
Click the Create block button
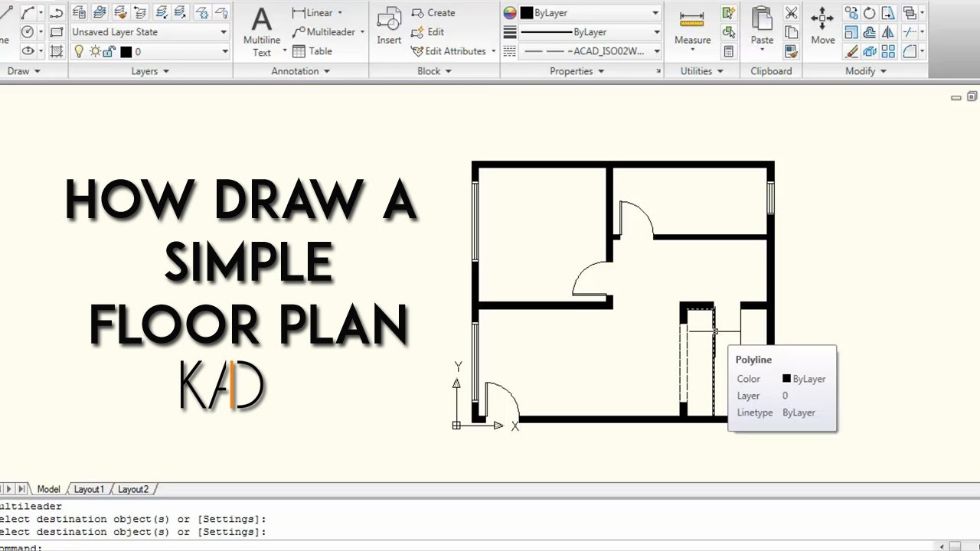tap(433, 13)
